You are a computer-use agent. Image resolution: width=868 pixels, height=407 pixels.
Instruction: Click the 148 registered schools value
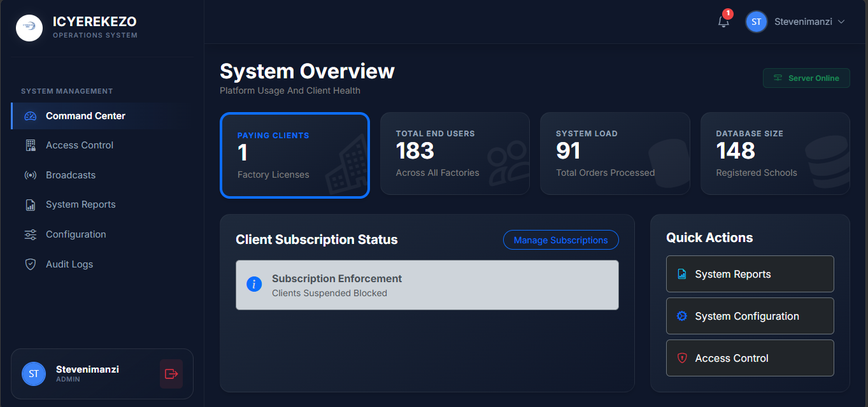[736, 151]
